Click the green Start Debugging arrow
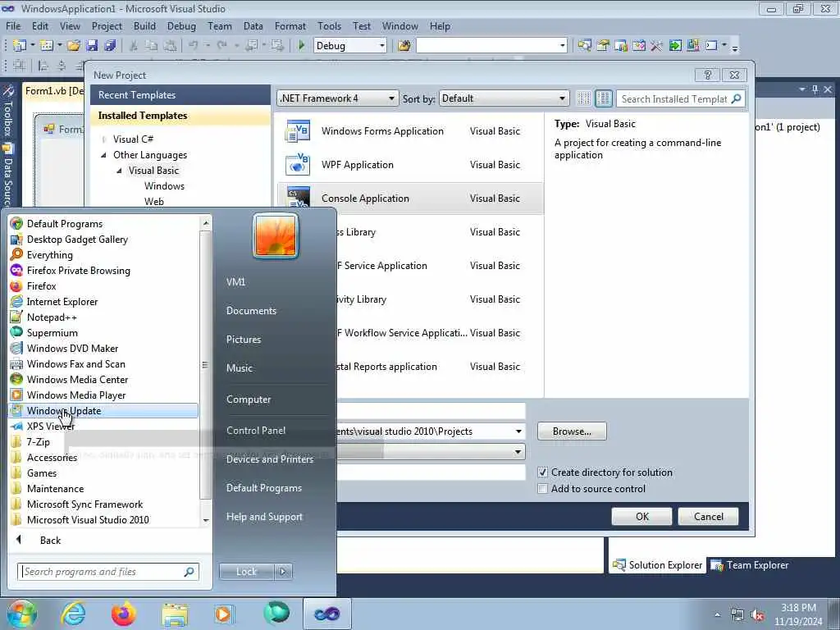This screenshot has height=630, width=840. (301, 46)
